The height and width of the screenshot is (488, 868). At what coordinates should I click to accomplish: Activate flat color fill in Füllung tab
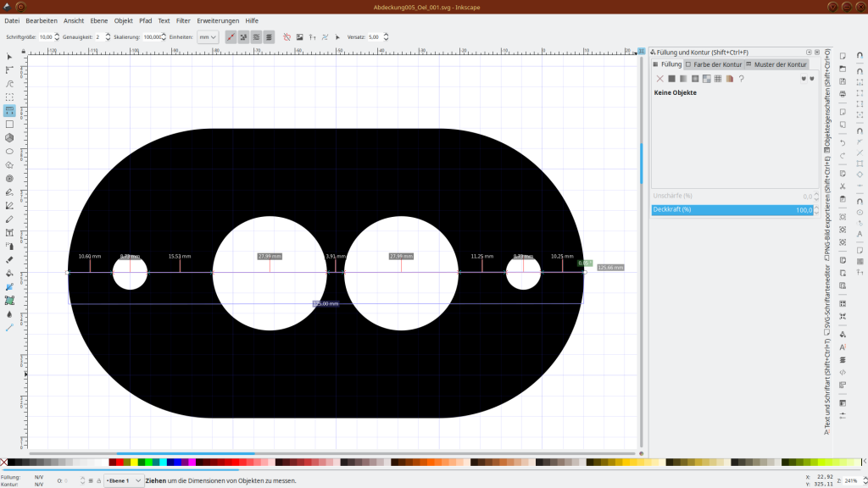[x=671, y=78]
